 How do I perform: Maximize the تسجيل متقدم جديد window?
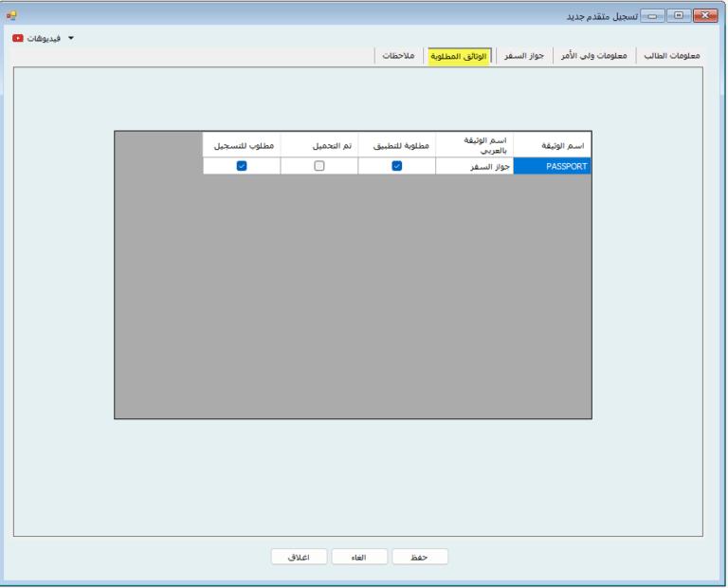(x=679, y=15)
